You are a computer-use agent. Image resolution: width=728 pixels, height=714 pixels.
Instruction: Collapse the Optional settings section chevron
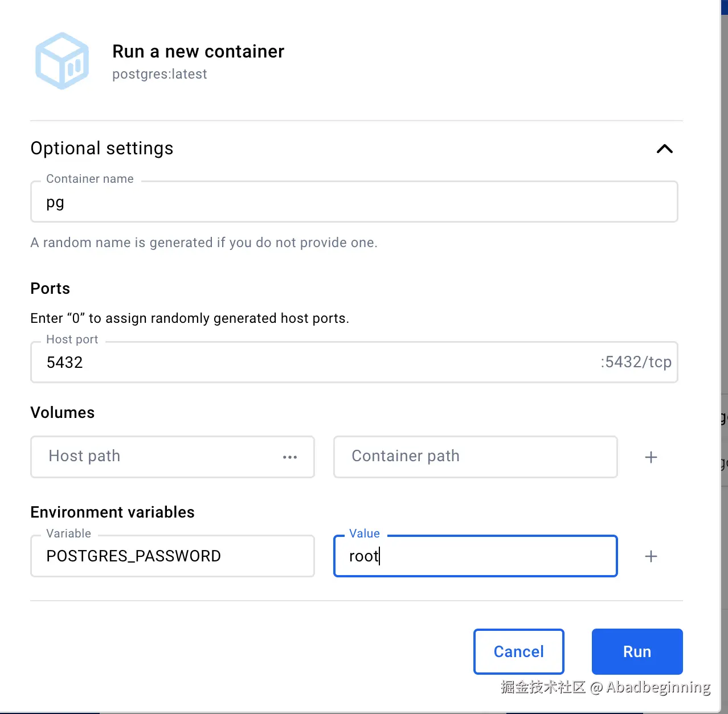click(664, 149)
